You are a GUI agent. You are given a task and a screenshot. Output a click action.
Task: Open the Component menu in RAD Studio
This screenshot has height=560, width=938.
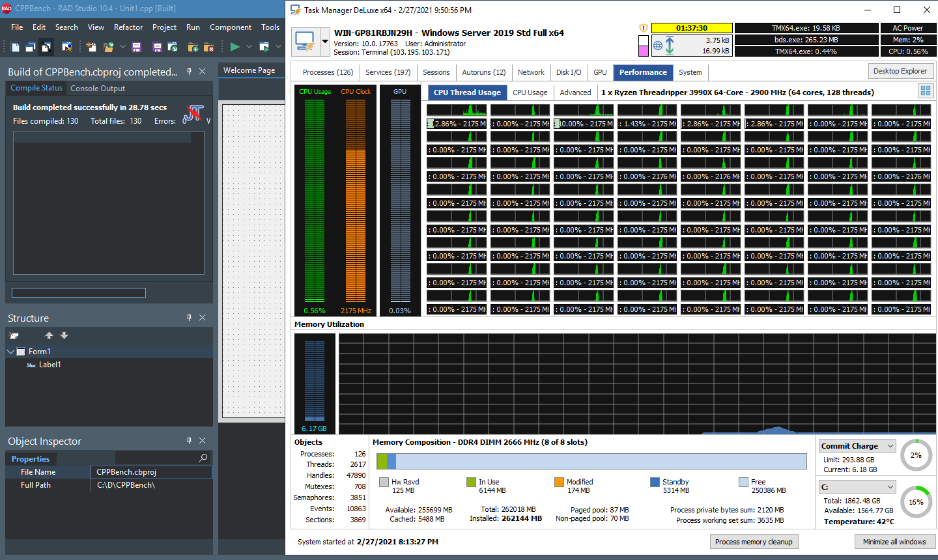tap(231, 27)
